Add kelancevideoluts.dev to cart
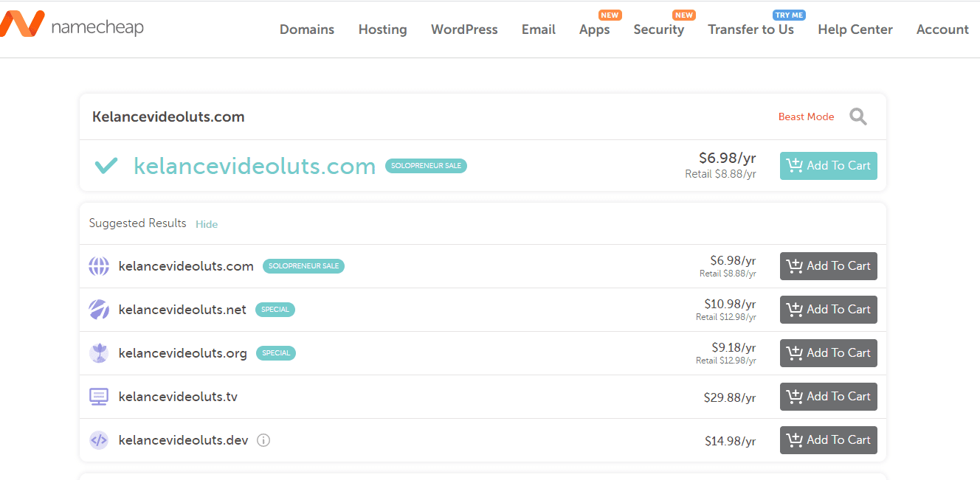 (x=829, y=440)
